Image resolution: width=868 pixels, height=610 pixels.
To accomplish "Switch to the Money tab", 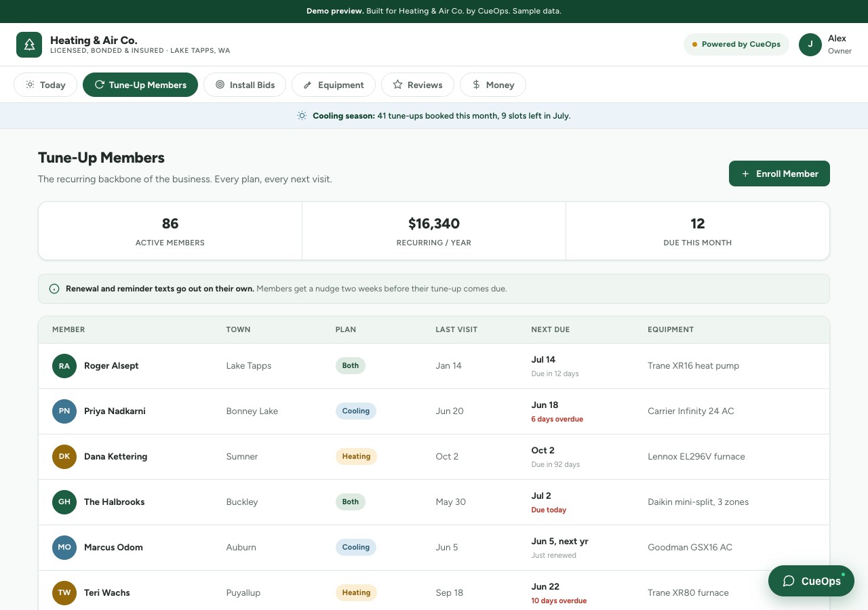I will (x=493, y=85).
